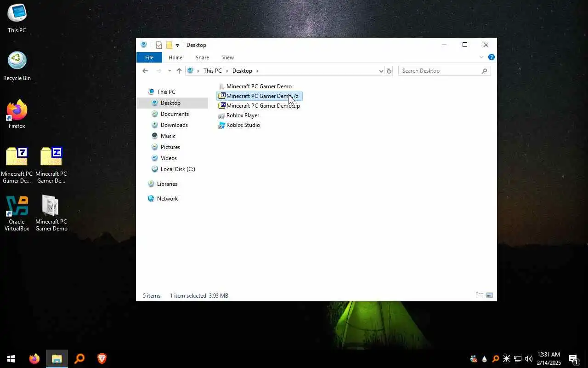Viewport: 588px width, 368px height.
Task: Switch to the Home ribbon tab
Action: point(175,57)
